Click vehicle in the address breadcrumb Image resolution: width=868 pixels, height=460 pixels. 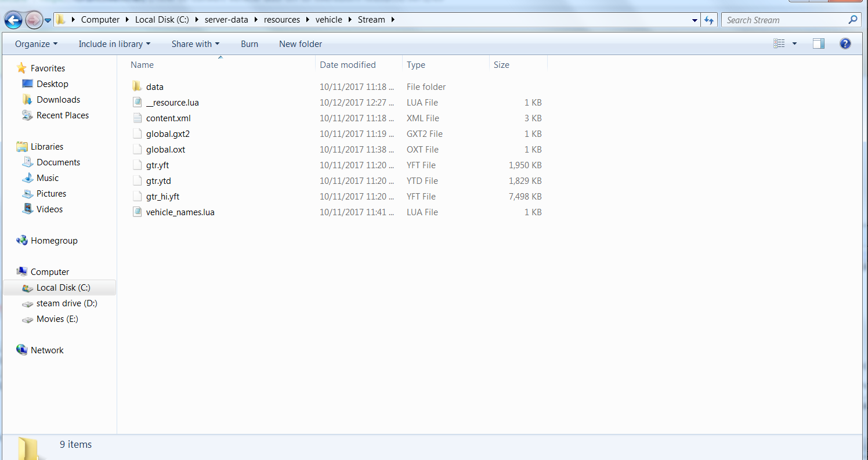(x=329, y=20)
